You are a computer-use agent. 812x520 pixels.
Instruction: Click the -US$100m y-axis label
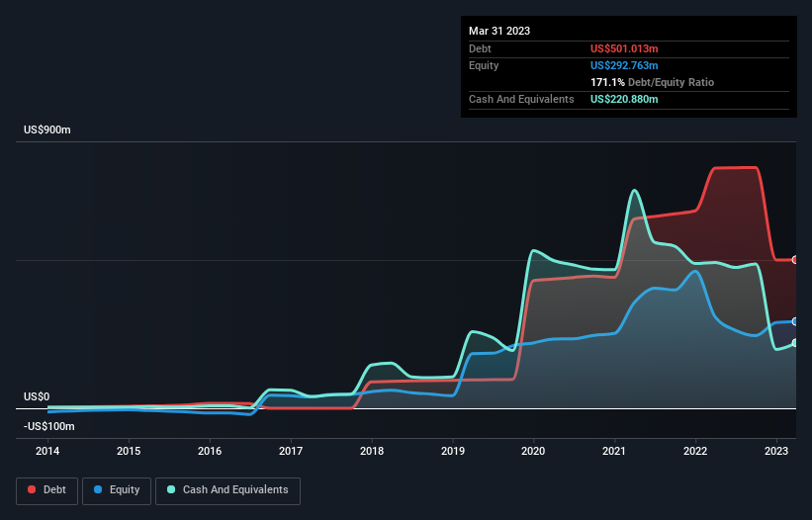[49, 426]
